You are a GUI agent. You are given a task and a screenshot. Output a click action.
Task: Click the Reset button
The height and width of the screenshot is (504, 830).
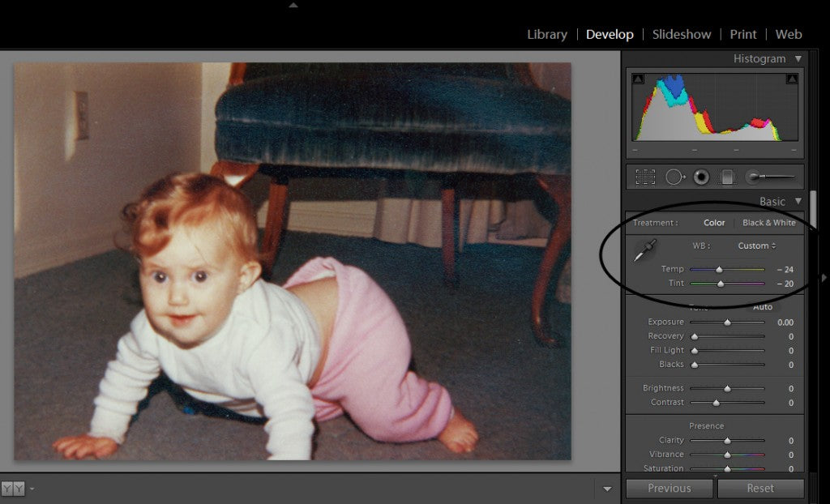(760, 489)
